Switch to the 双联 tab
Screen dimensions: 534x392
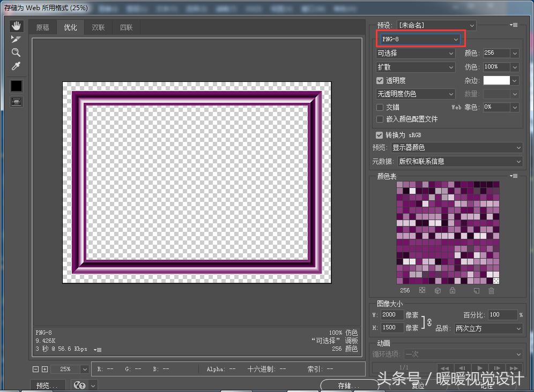[x=98, y=27]
